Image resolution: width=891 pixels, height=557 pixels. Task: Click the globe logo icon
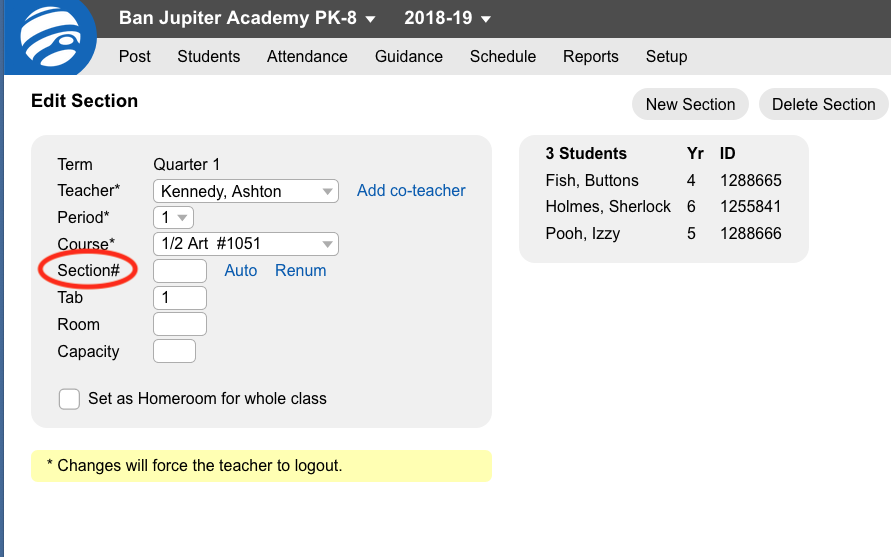pos(50,36)
